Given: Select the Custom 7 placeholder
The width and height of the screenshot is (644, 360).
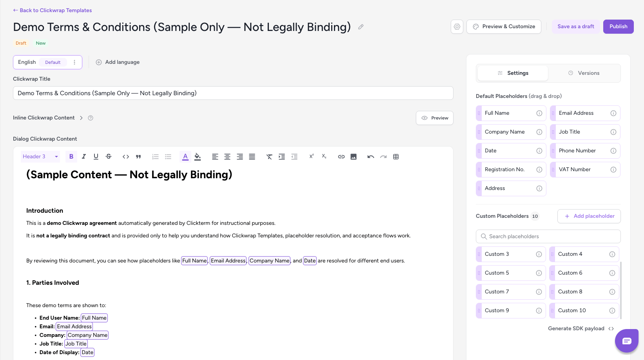Looking at the screenshot, I should (x=511, y=292).
